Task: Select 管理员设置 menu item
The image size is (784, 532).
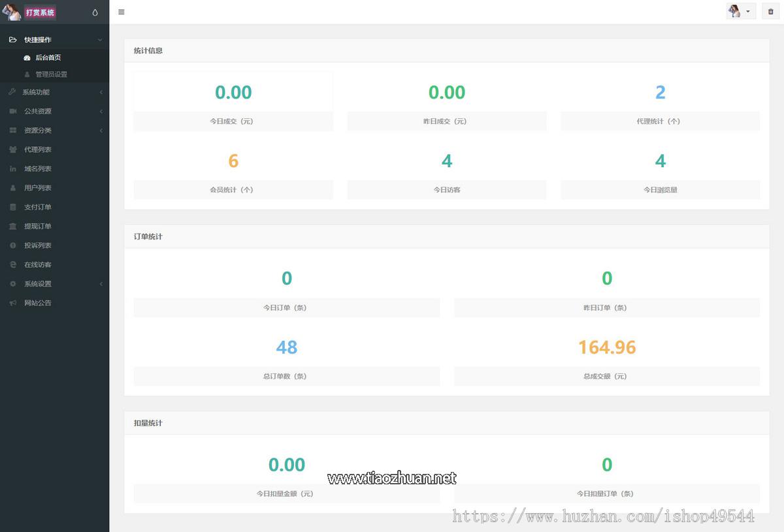Action: point(51,74)
